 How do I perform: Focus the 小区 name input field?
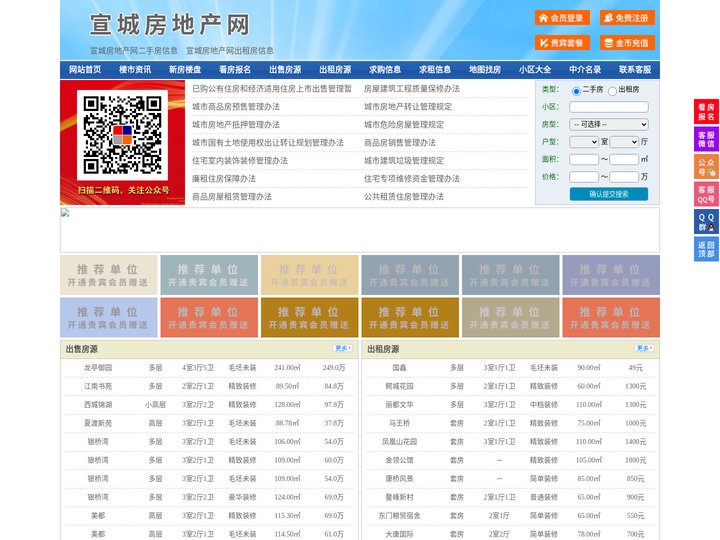click(x=609, y=107)
